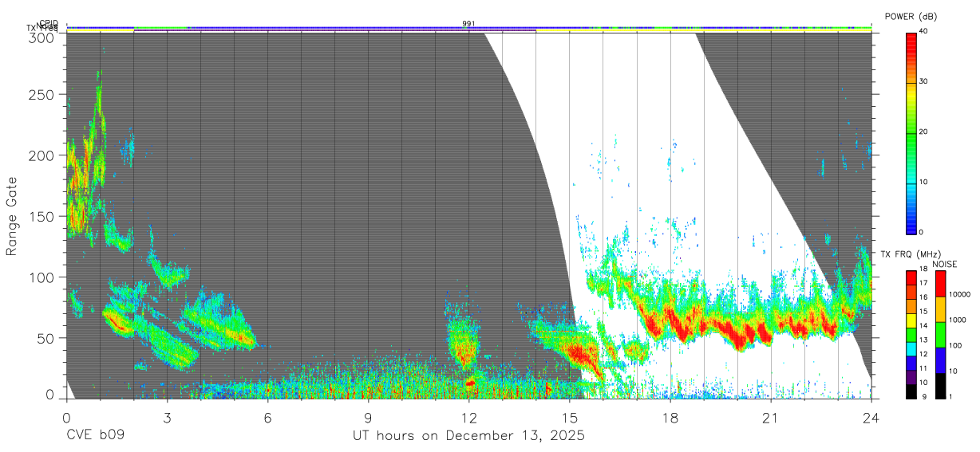Click the cyan swatch in TX FRQ legend
The height and width of the screenshot is (452, 980).
(911, 348)
